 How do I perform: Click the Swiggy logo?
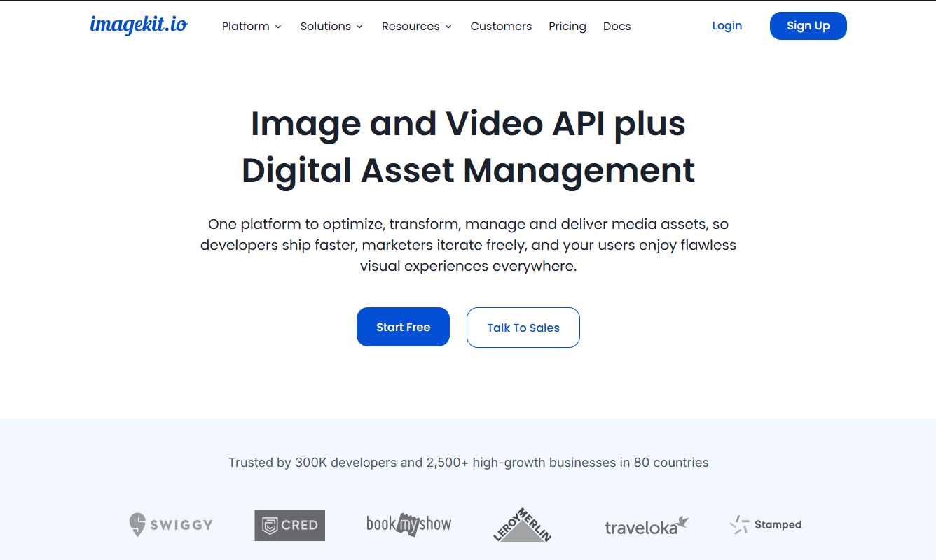(170, 524)
